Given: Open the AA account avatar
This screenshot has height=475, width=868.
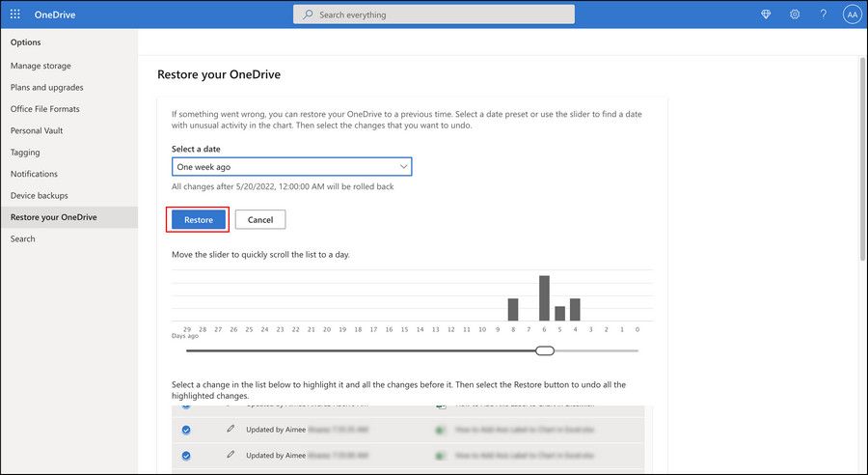Looking at the screenshot, I should pos(852,15).
